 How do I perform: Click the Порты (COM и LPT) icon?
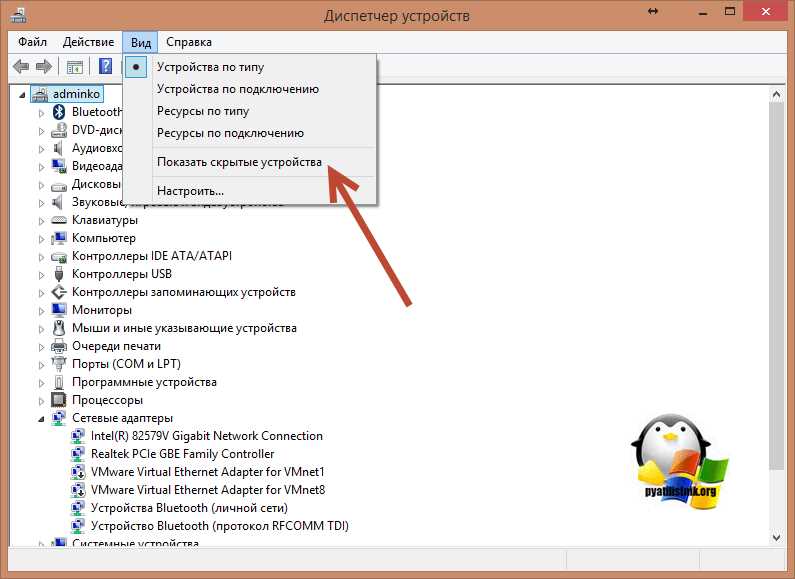click(x=59, y=364)
